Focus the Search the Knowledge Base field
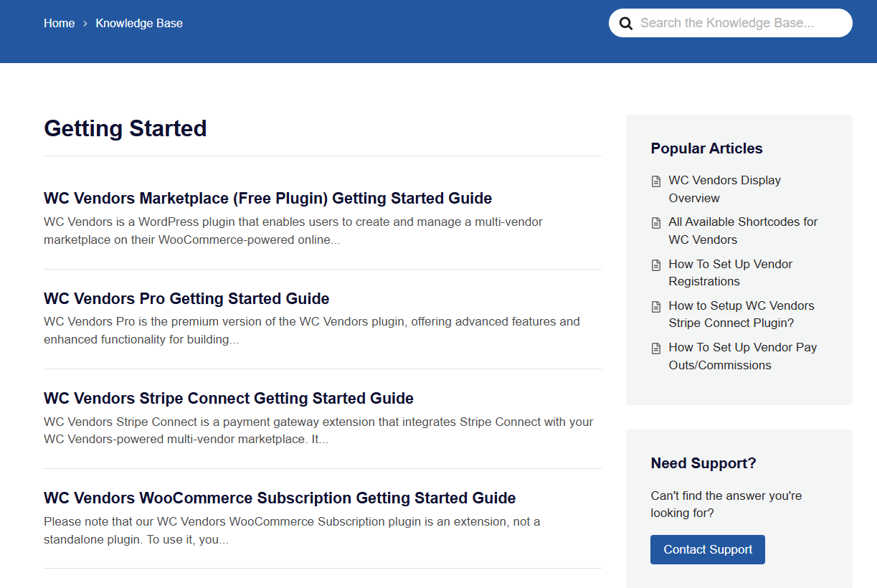877x588 pixels. [x=739, y=23]
